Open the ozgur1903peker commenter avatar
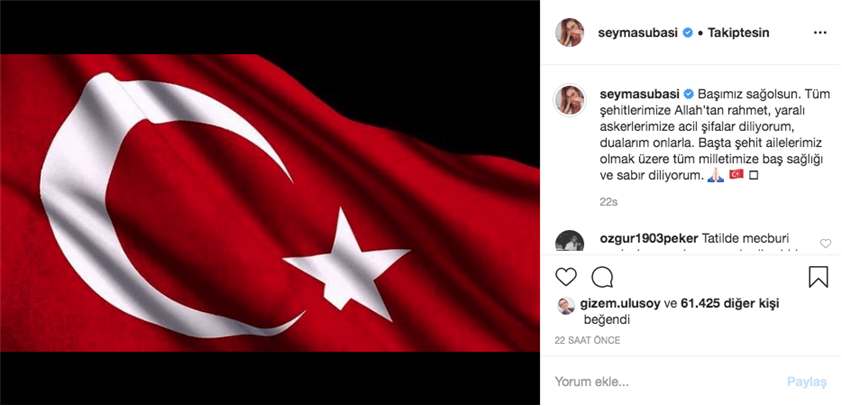 [569, 241]
